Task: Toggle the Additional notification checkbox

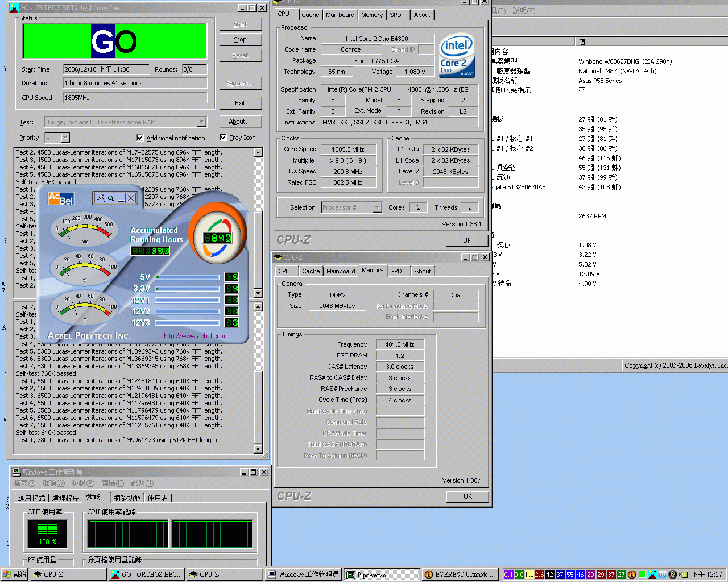Action: (x=140, y=138)
